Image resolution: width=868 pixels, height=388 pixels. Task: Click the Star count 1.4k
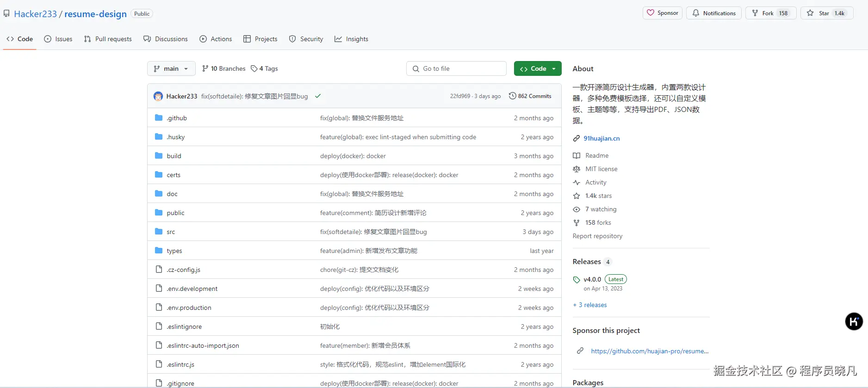[839, 13]
